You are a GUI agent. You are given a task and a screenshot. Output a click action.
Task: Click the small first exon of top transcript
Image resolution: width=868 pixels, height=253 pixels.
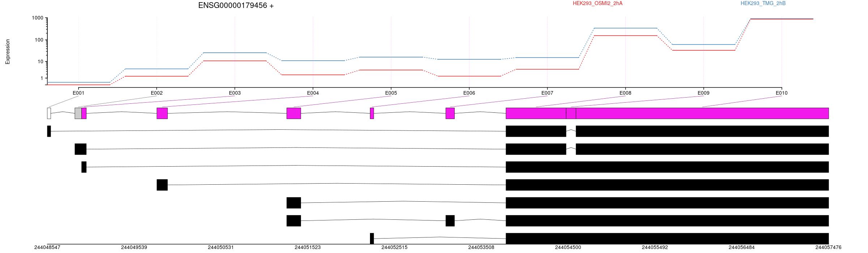click(x=49, y=131)
